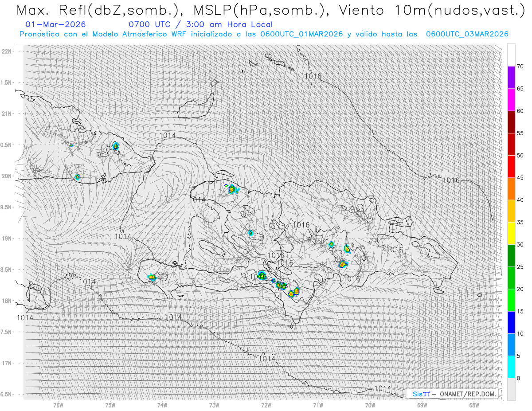The height and width of the screenshot is (411, 532).
Task: Click the colorbar label "25"
Action: coord(520,267)
